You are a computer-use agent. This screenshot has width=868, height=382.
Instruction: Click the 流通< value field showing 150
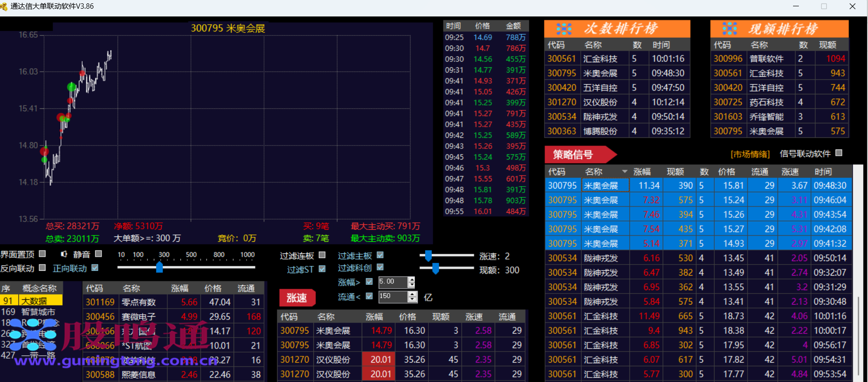coord(393,296)
